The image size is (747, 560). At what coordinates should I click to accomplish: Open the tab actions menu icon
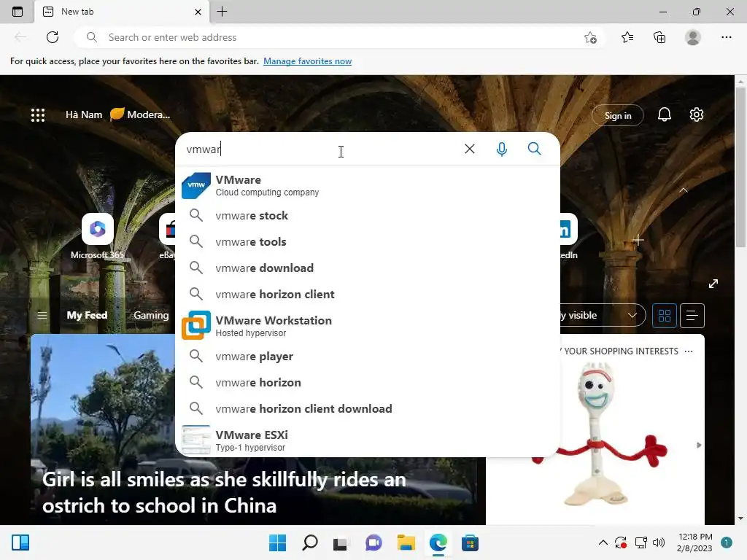(x=18, y=12)
